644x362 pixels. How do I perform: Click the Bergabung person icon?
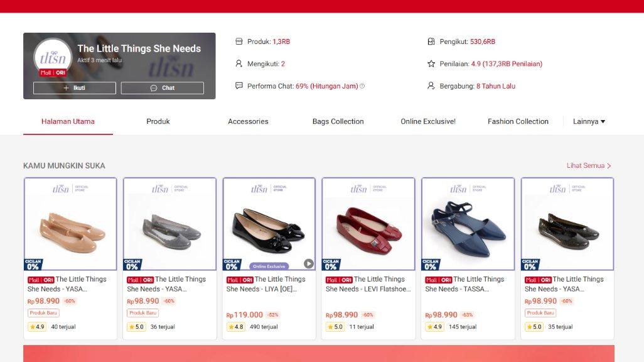(431, 85)
